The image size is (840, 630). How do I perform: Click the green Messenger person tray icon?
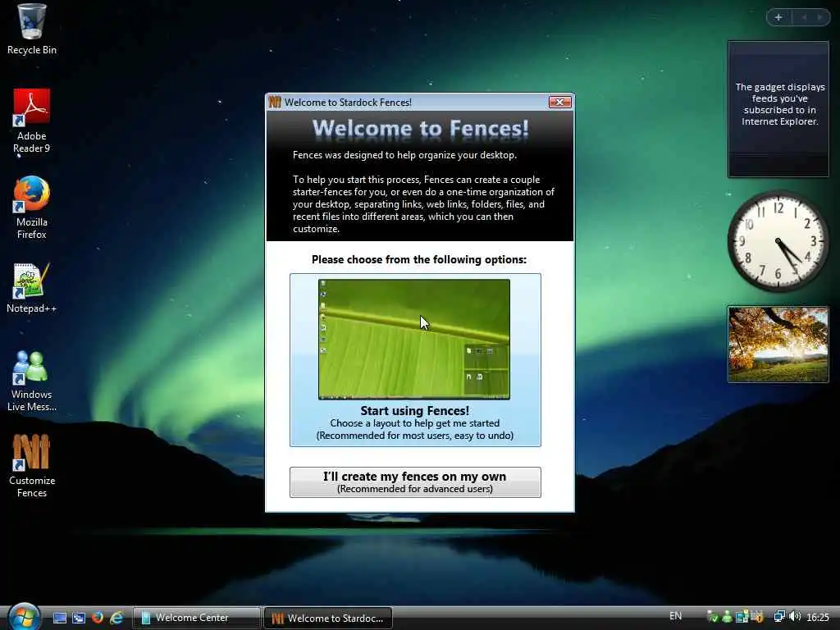pyautogui.click(x=727, y=617)
